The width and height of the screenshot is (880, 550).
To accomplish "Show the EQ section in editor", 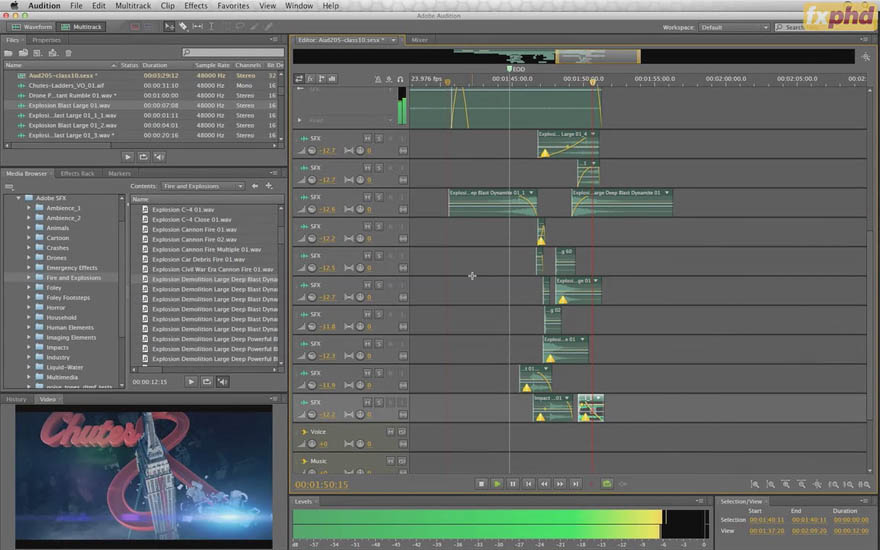I will 332,79.
